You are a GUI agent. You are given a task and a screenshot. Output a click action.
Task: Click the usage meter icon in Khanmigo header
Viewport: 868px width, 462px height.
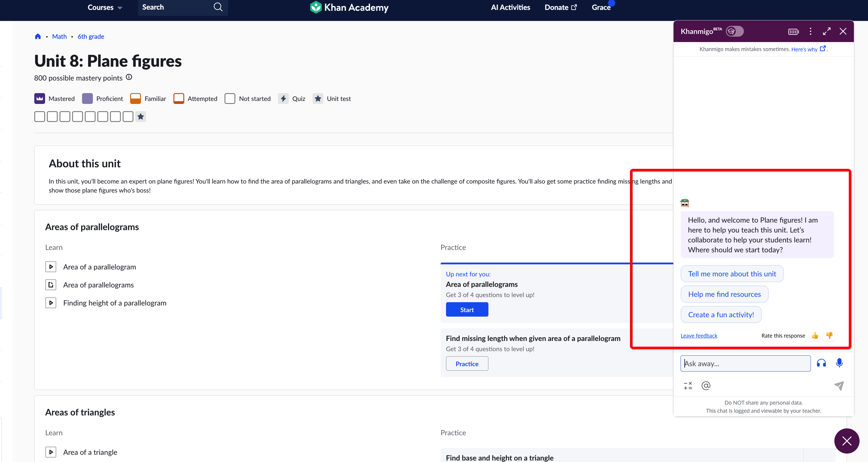tap(793, 31)
